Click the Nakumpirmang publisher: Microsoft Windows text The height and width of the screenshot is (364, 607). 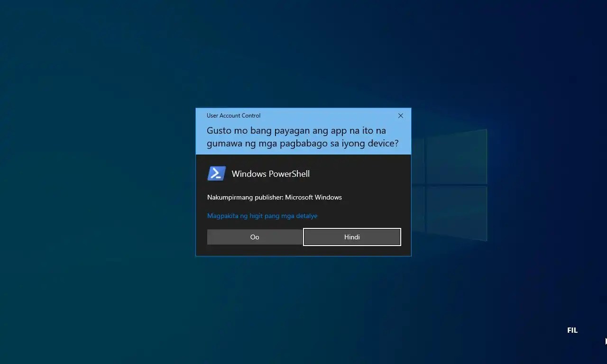tap(275, 197)
